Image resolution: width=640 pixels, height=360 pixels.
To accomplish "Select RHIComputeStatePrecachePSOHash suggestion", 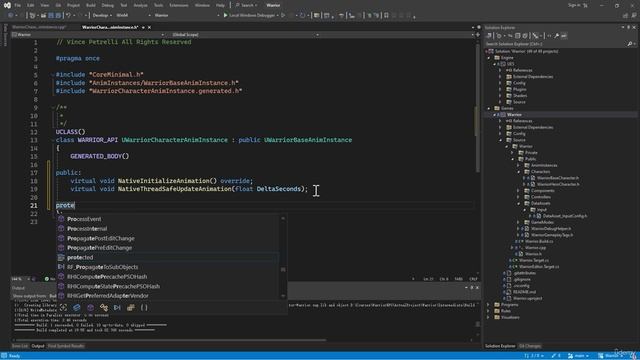I will coord(167,286).
